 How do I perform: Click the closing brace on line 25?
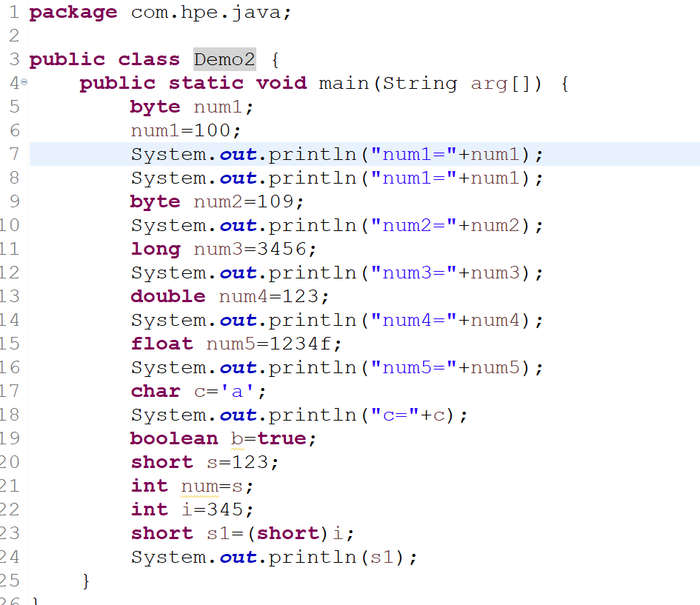[86, 581]
